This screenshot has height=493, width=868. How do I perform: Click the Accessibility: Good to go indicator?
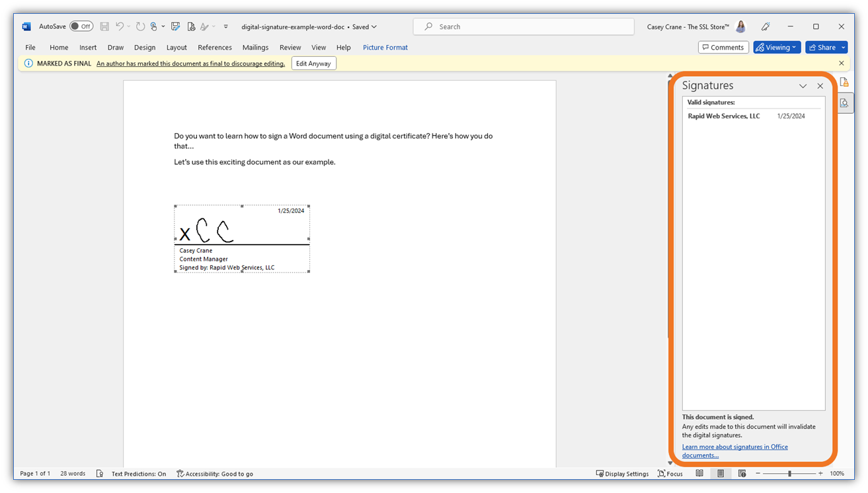[215, 473]
